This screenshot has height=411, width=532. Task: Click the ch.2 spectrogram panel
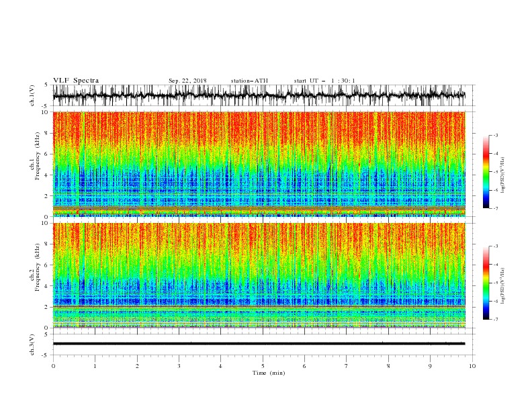click(259, 275)
